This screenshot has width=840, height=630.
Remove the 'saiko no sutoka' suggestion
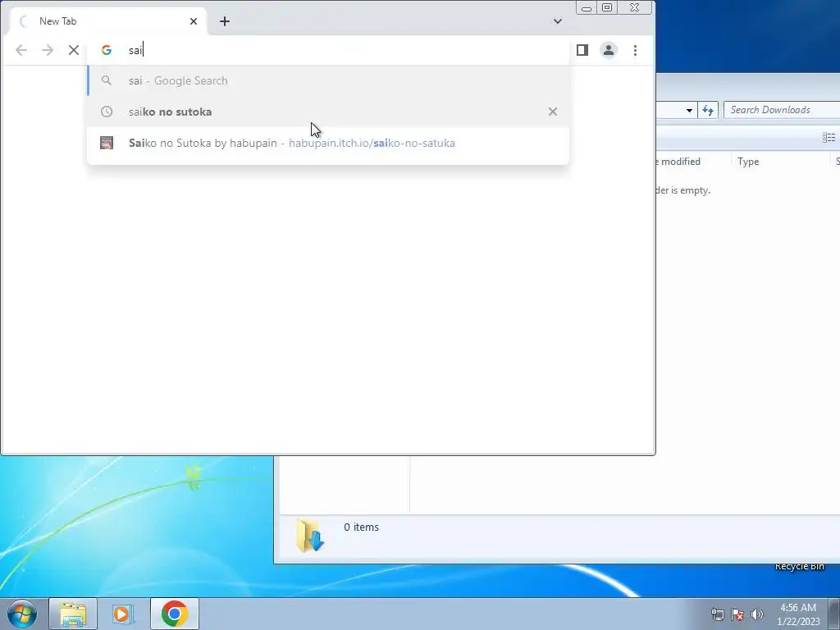click(x=553, y=112)
